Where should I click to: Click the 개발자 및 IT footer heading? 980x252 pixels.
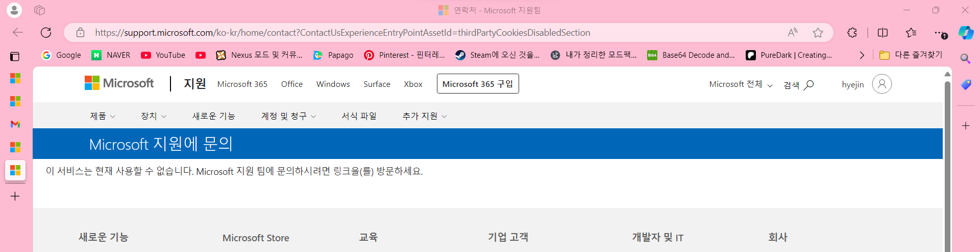click(x=658, y=237)
